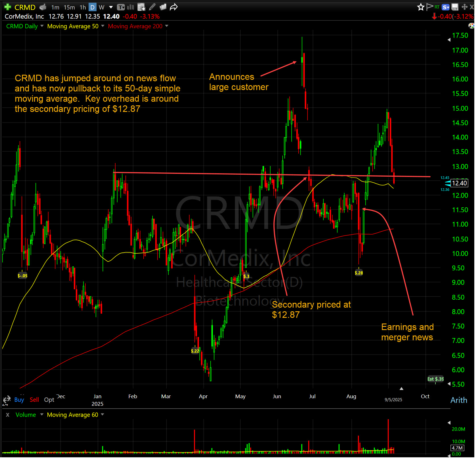
Task: Click the green plus add-symbol icon
Action: point(8,7)
